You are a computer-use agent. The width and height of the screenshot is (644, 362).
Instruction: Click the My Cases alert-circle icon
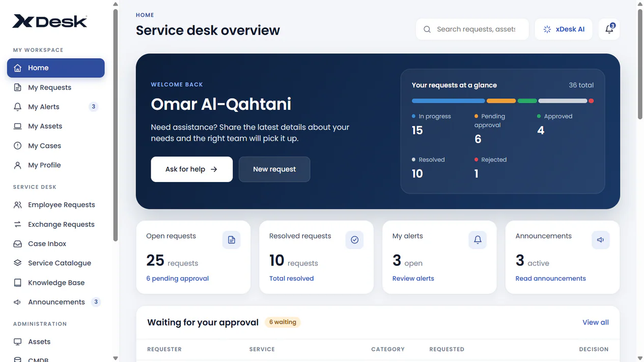[18, 145]
